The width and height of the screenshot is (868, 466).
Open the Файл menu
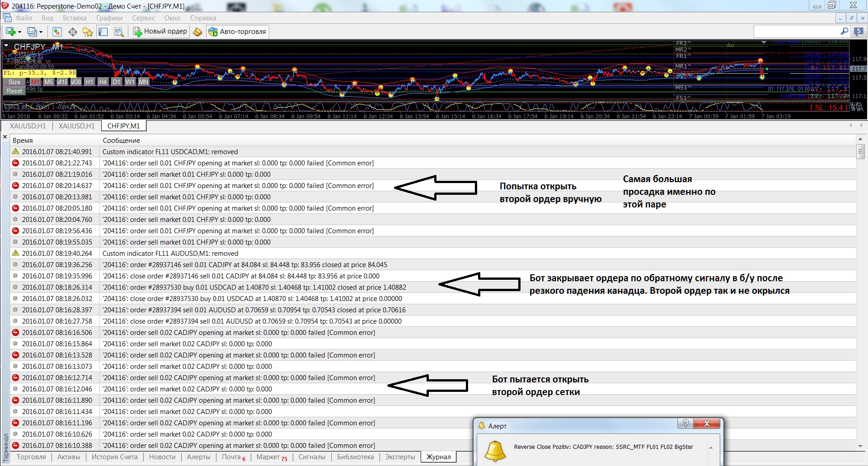[24, 18]
